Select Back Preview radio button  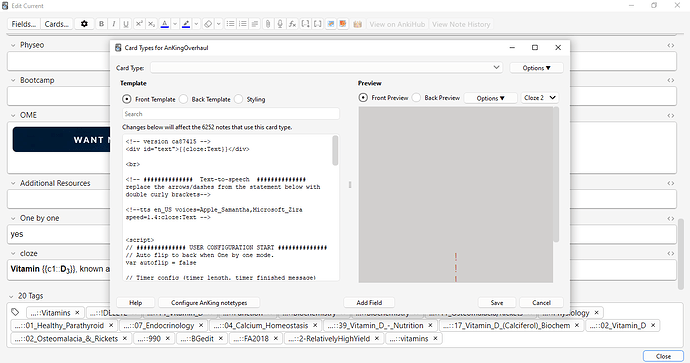tap(416, 98)
